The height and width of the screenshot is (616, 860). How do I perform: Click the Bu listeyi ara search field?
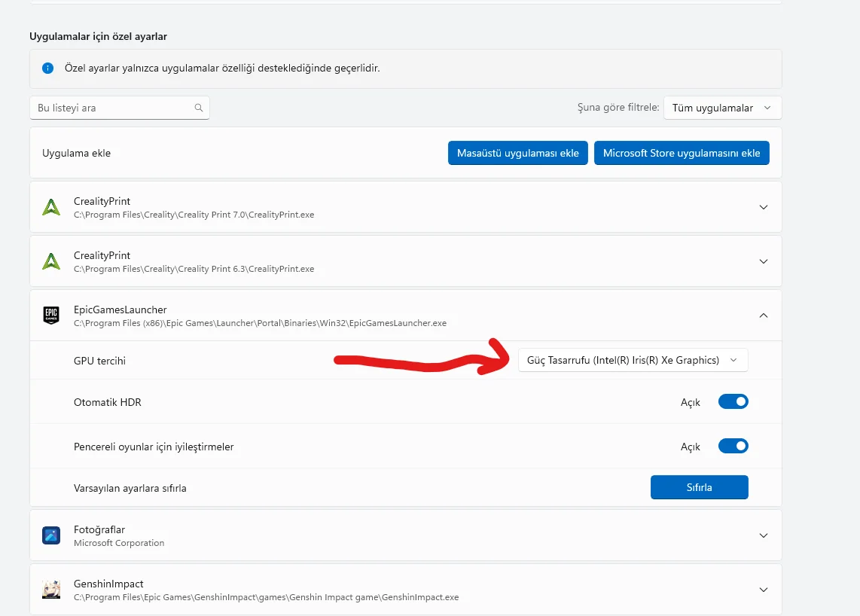(113, 108)
